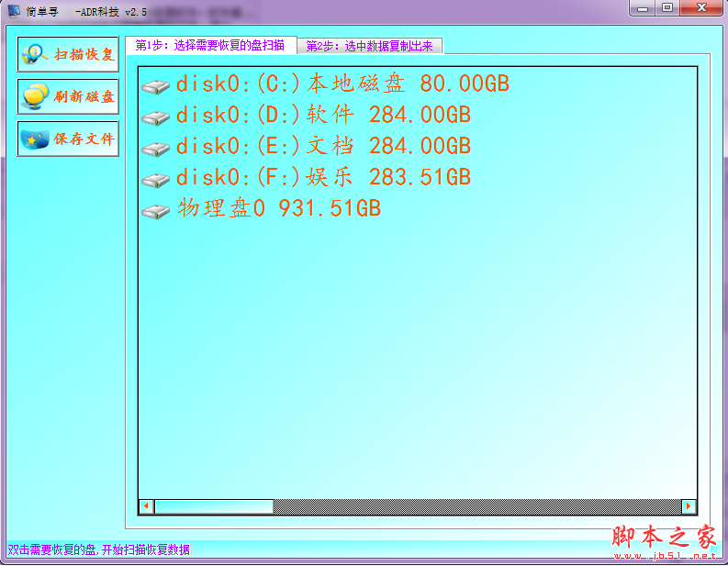Click the drive icon beside 物理盘0
The height and width of the screenshot is (566, 728).
coord(155,212)
